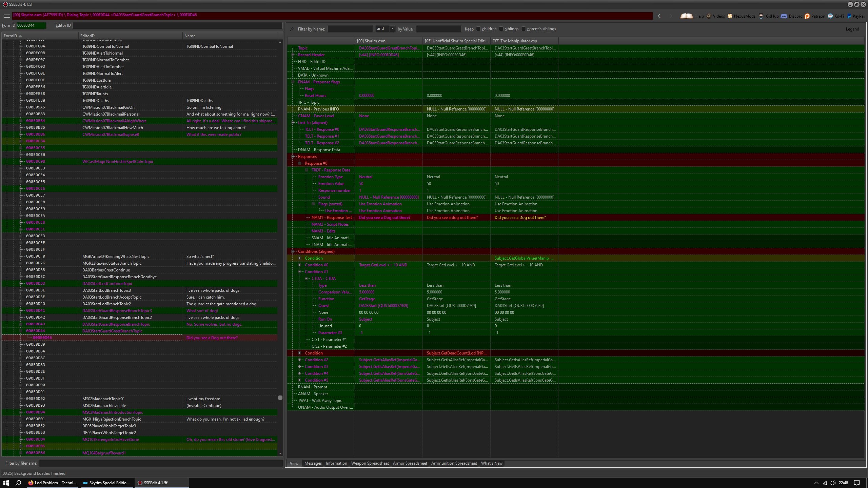Click the Ko-Fi icon
The width and height of the screenshot is (868, 488).
(830, 16)
